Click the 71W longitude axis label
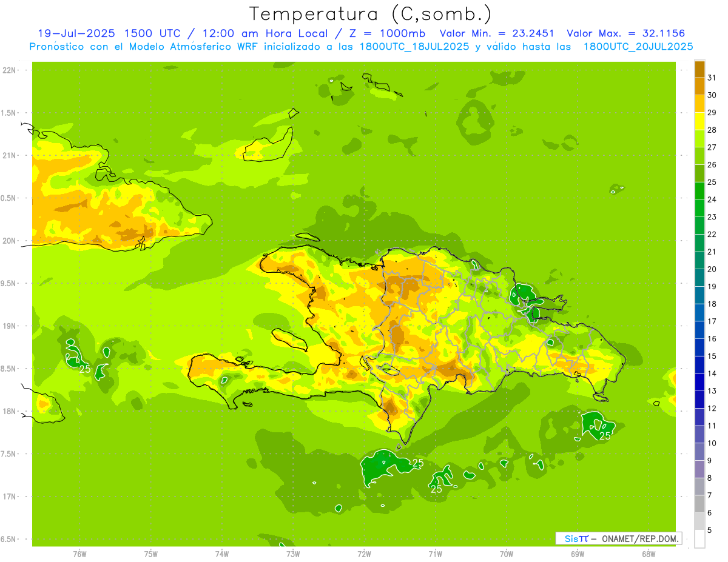 (x=435, y=554)
